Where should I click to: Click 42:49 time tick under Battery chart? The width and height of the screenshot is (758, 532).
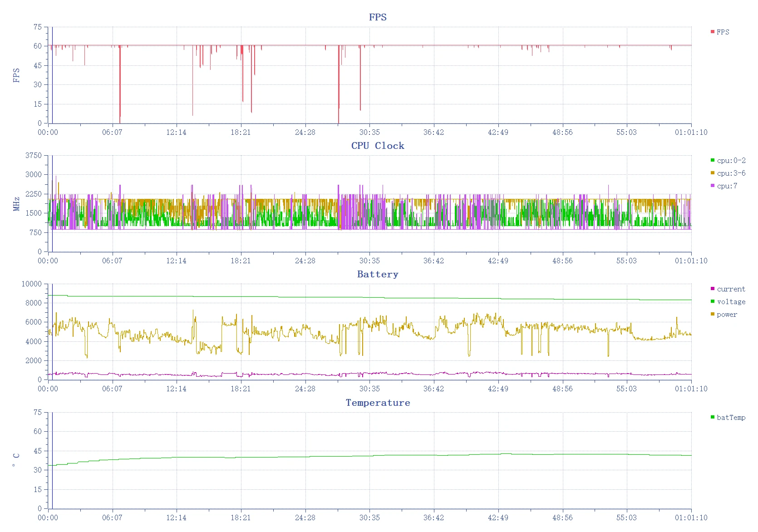[498, 389]
